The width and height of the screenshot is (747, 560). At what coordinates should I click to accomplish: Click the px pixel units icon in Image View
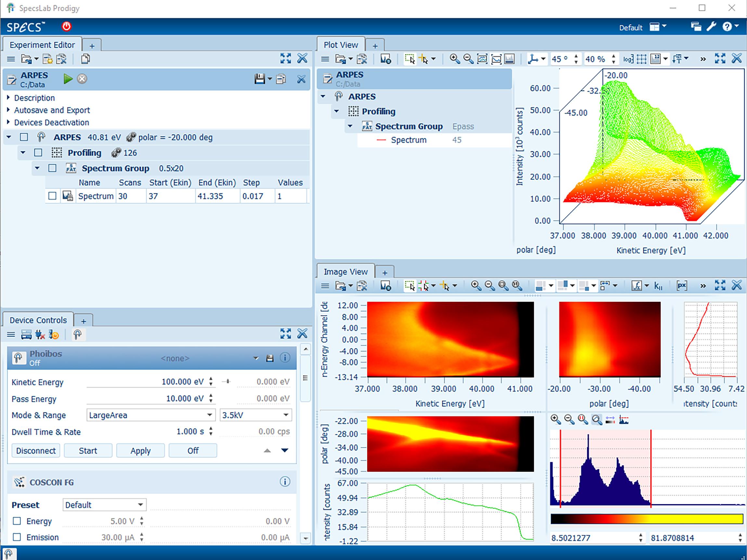tap(681, 286)
